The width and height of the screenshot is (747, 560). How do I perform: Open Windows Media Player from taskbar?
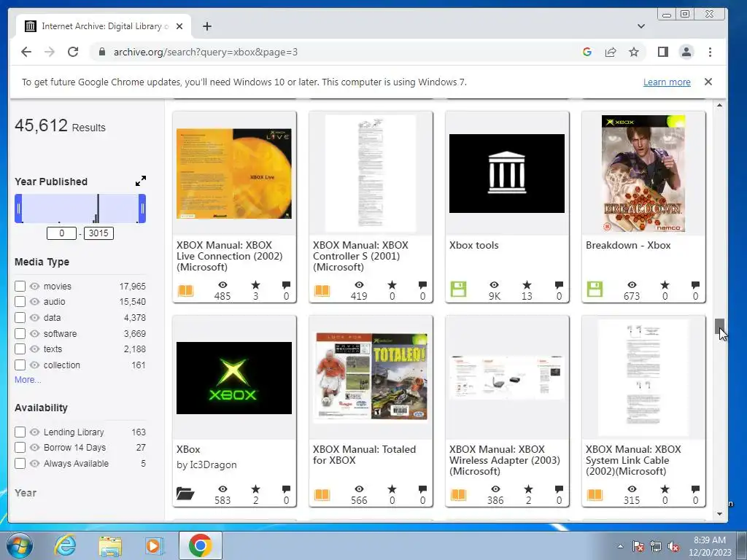pos(154,545)
